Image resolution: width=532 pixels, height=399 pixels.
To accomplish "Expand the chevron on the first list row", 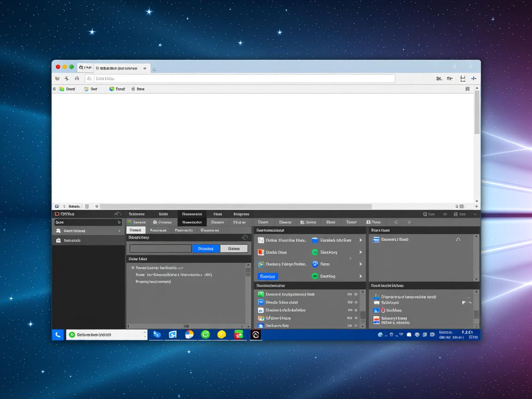I will pos(361,240).
